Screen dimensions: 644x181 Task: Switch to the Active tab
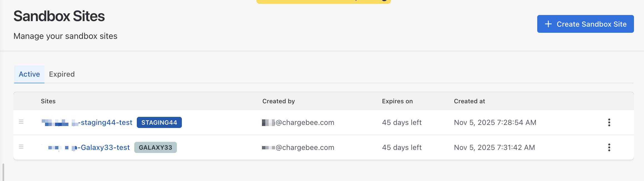pyautogui.click(x=29, y=74)
